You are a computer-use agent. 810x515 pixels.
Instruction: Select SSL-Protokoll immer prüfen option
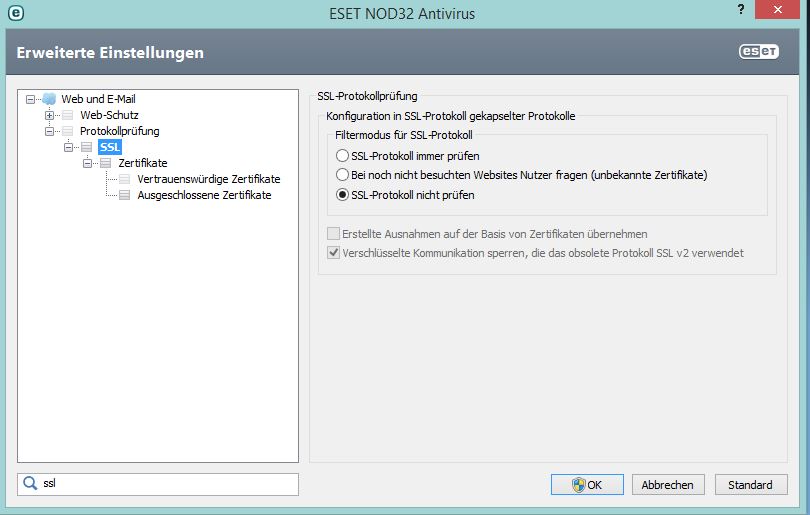pyautogui.click(x=342, y=155)
